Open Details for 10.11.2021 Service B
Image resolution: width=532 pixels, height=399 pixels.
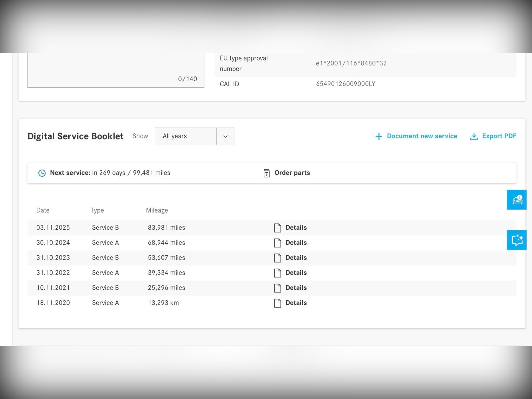pyautogui.click(x=296, y=288)
